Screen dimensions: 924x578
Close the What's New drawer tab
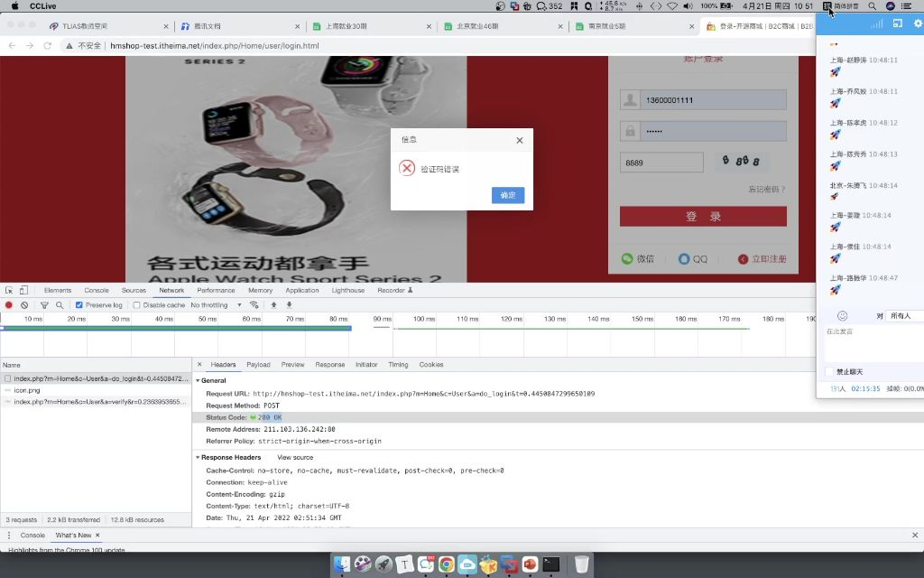97,535
